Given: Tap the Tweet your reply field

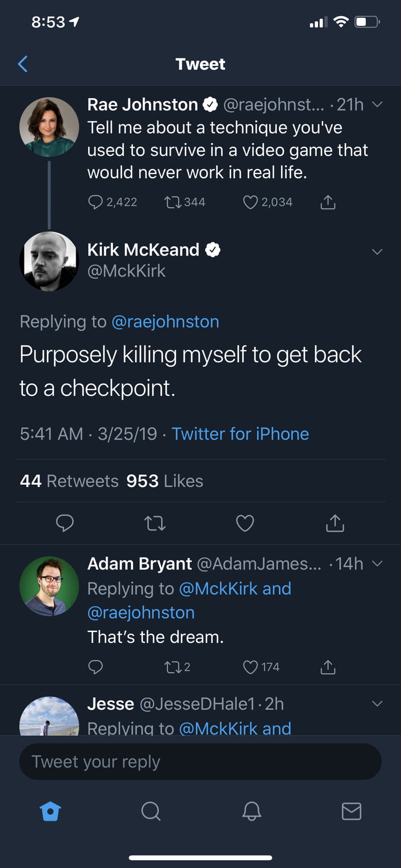Looking at the screenshot, I should point(200,761).
